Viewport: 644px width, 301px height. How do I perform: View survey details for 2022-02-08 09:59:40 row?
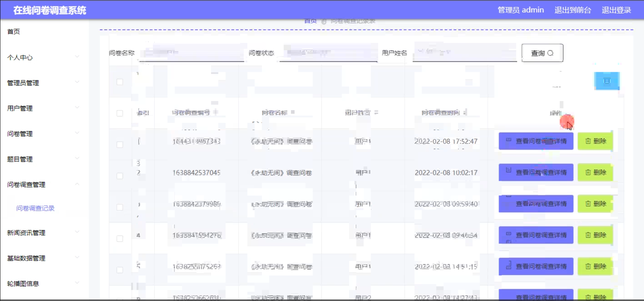[536, 204]
